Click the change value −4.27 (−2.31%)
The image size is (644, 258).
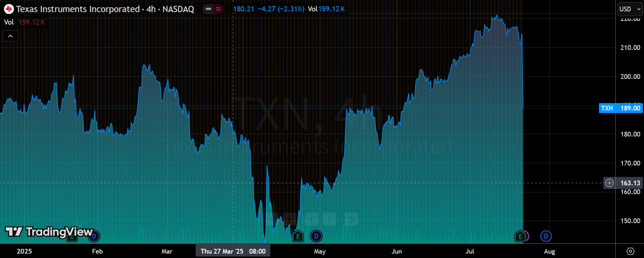pyautogui.click(x=281, y=9)
